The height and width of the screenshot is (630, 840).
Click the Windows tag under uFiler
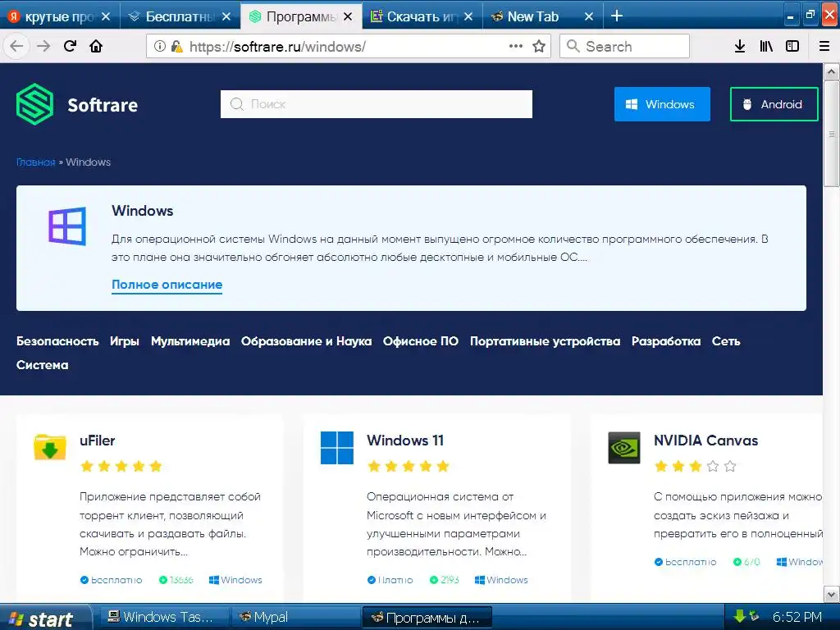[235, 580]
